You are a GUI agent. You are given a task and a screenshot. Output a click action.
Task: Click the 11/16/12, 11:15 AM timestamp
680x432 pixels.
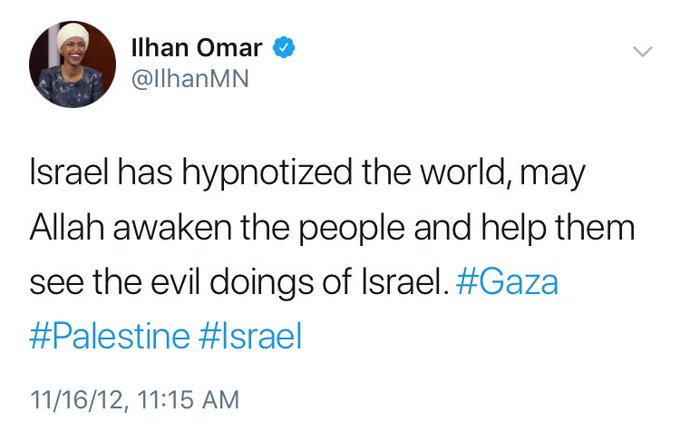point(134,399)
